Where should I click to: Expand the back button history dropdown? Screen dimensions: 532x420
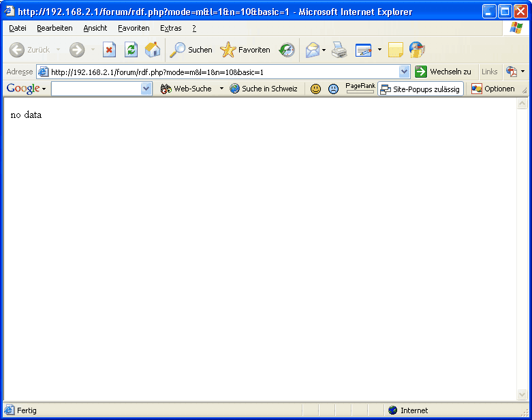tap(59, 50)
